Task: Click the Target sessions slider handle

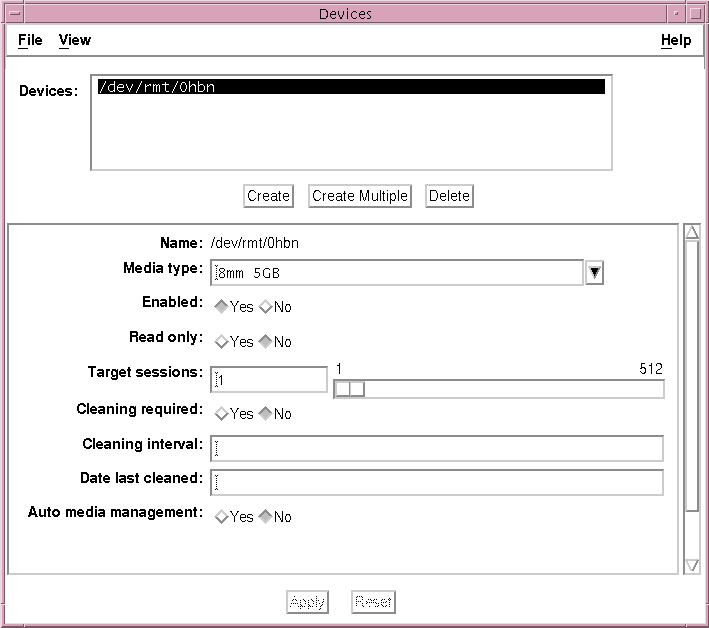Action: (x=349, y=389)
